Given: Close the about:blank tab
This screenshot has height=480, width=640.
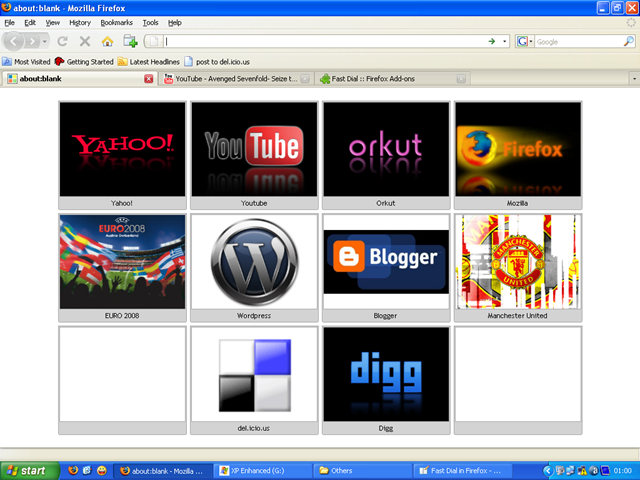Looking at the screenshot, I should [x=149, y=79].
